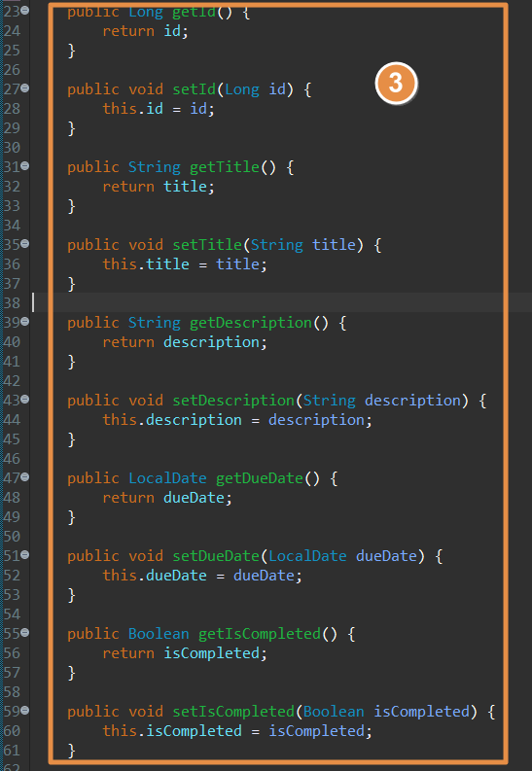Viewport: 532px width, 771px height.
Task: Click the getTitle method name
Action: [x=225, y=167]
